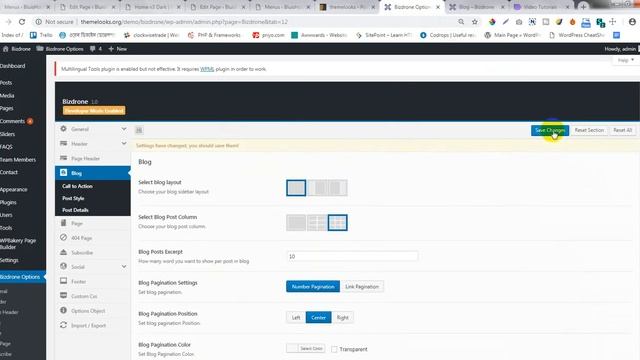The image size is (640, 360).
Task: Click the Import / Export refresh icon
Action: point(63,325)
